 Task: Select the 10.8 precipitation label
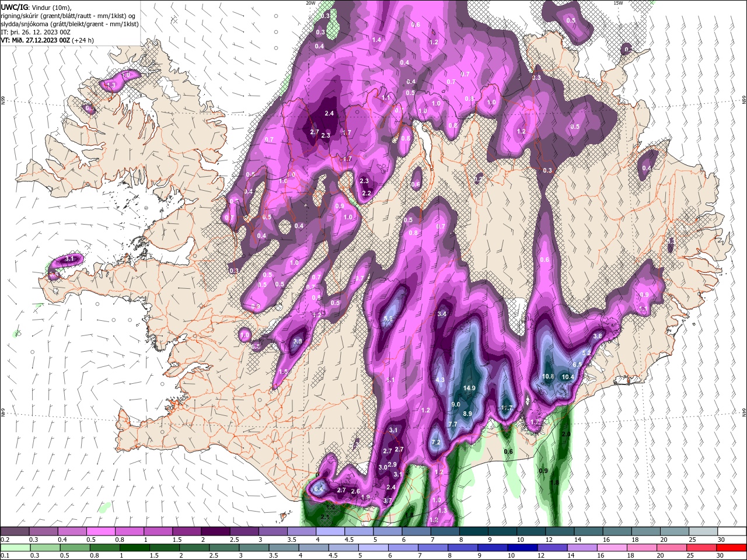click(548, 376)
